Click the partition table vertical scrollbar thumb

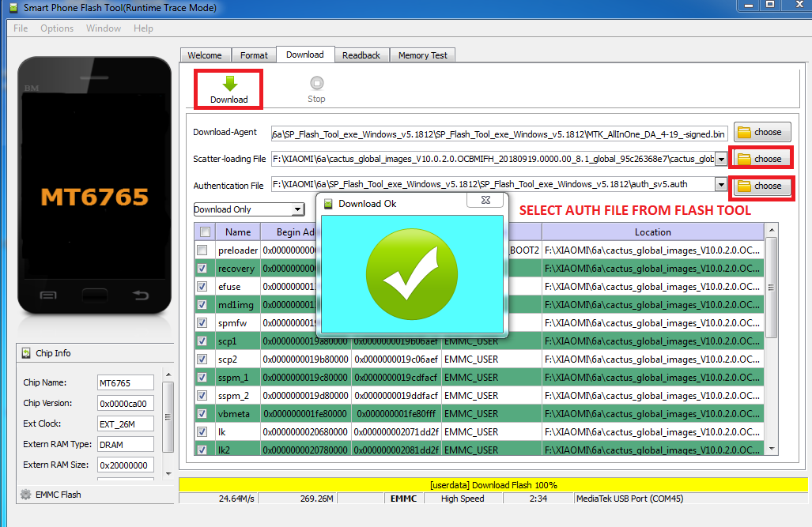(x=772, y=288)
